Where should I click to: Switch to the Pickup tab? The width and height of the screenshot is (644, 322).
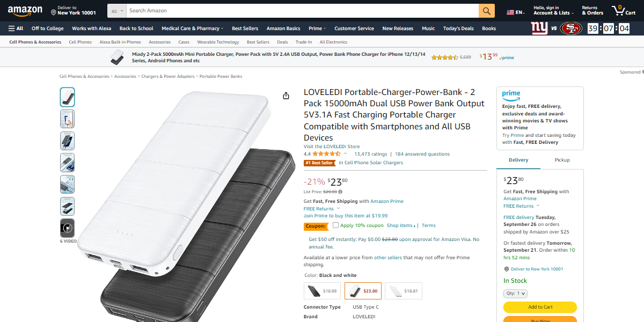click(562, 160)
